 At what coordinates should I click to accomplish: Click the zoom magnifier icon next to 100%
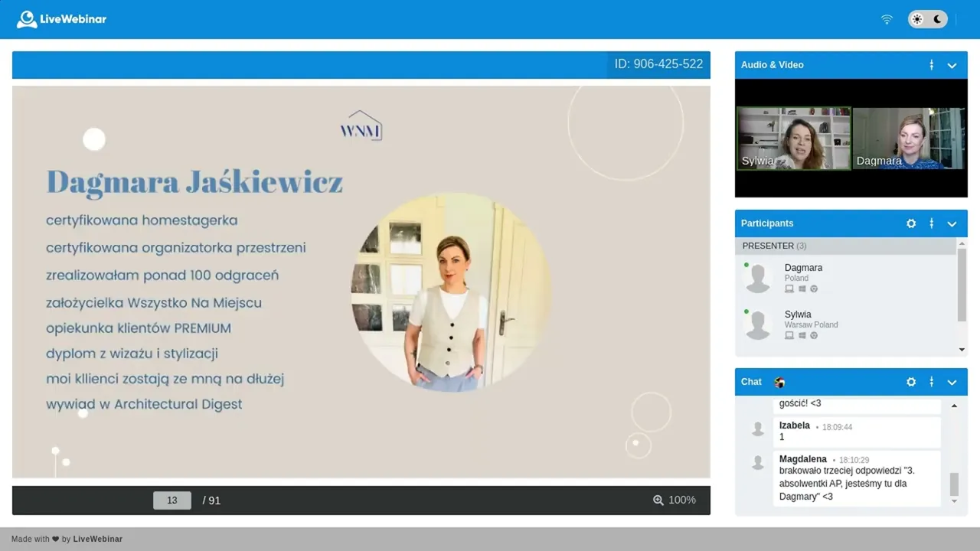click(x=658, y=500)
